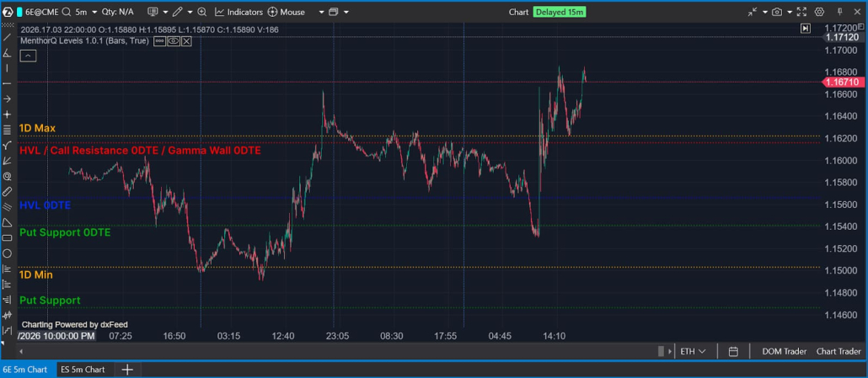Pin the chart panel
The height and width of the screenshot is (378, 868).
pyautogui.click(x=839, y=12)
